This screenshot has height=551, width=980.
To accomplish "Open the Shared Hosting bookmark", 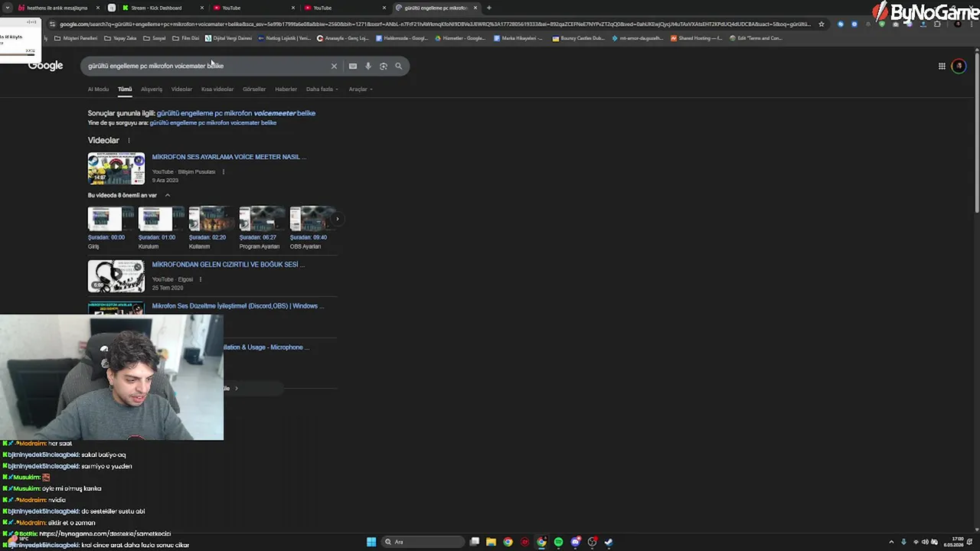I will pyautogui.click(x=696, y=38).
